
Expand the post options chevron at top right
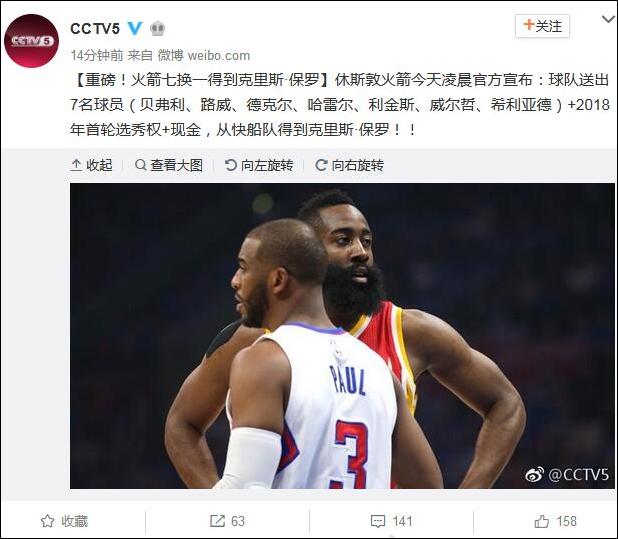click(609, 19)
